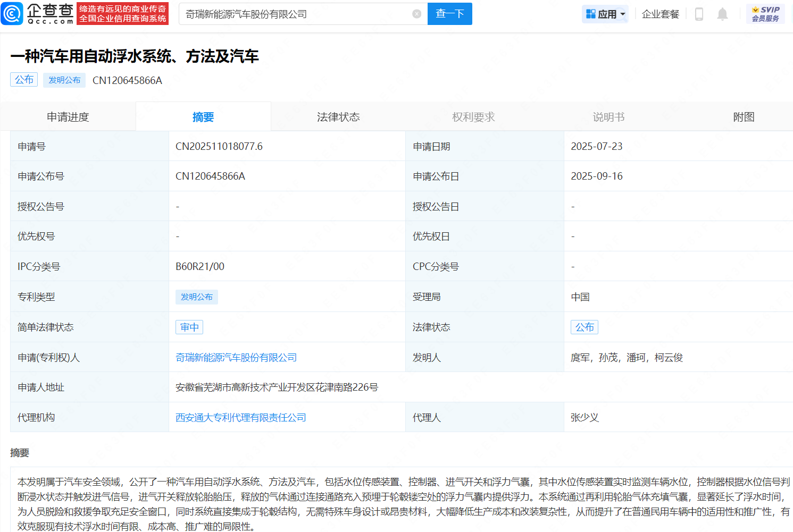Open 企业套餐 menu item
The image size is (793, 532).
[x=661, y=14]
